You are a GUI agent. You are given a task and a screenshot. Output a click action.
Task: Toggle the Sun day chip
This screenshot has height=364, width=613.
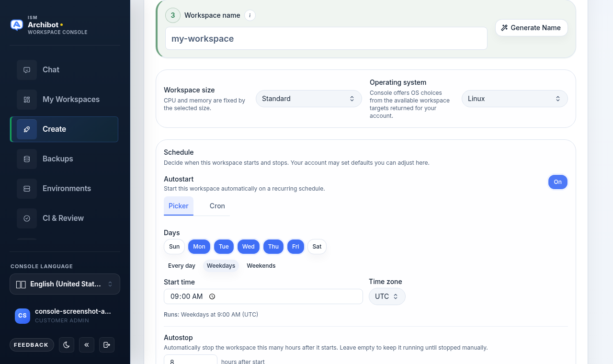pyautogui.click(x=174, y=247)
